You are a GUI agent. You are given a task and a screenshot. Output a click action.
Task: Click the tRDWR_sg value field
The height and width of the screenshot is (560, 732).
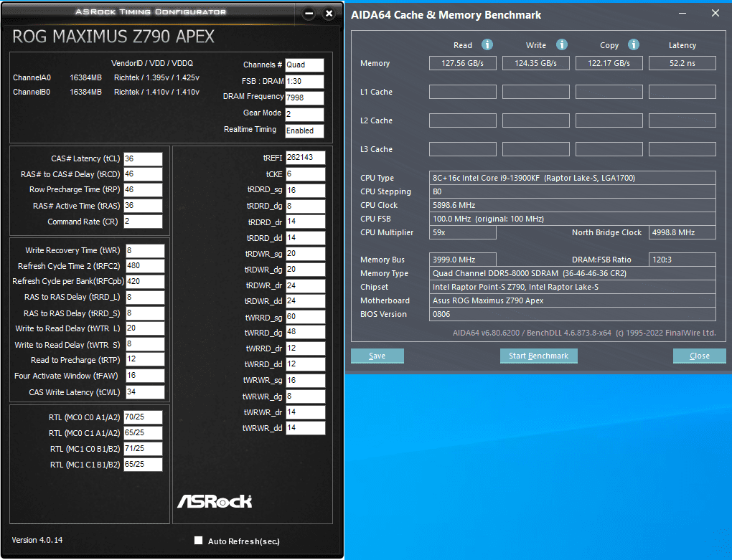[x=305, y=254]
